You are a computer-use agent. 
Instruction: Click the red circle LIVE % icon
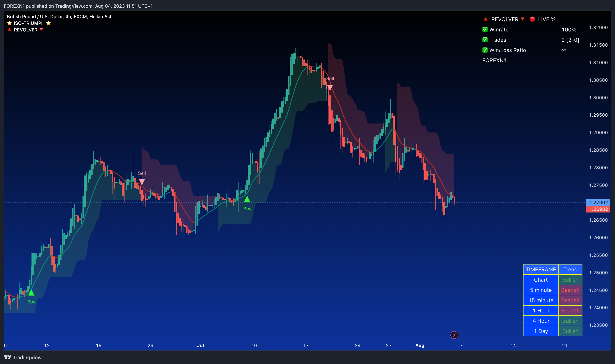(x=532, y=19)
